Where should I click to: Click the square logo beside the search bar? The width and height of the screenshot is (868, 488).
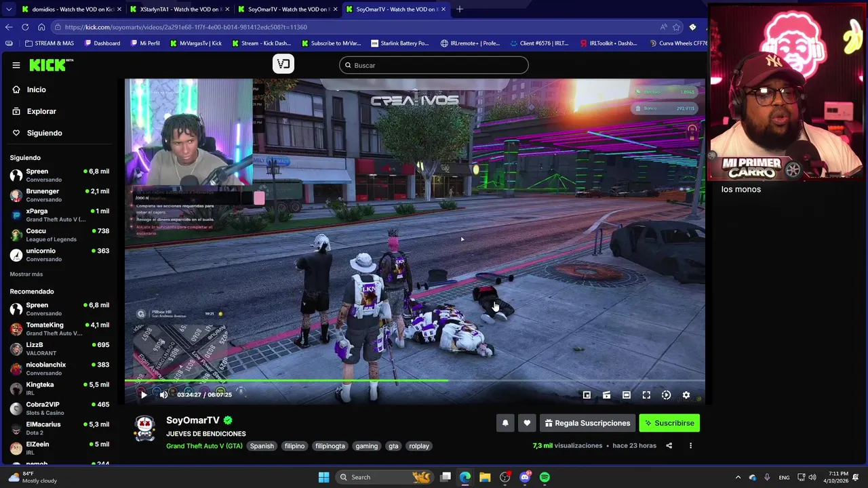tap(283, 64)
